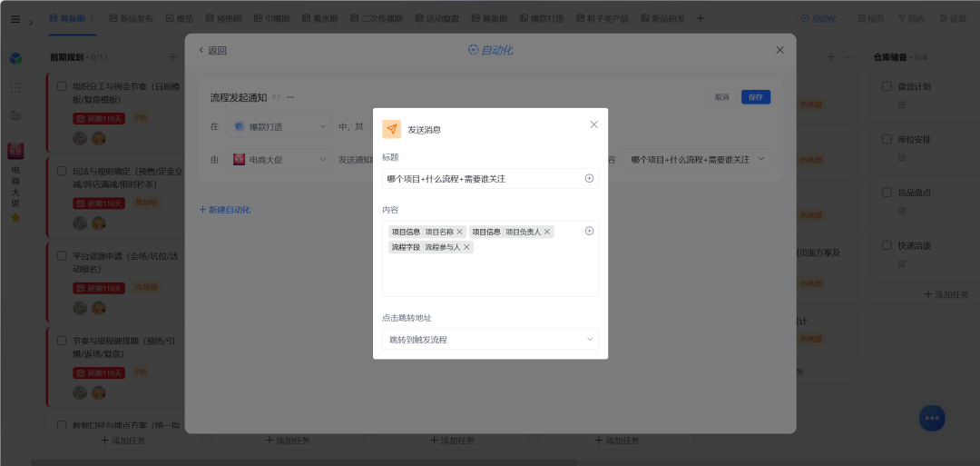This screenshot has height=466, width=980.
Task: Check the 组织分工与例会节奏 task checkbox
Action: pos(62,86)
